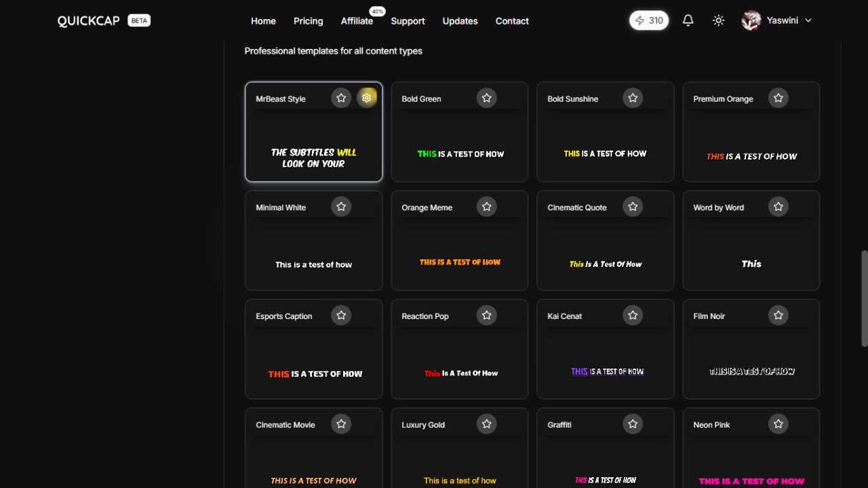
Task: Open the Updates page
Action: [x=460, y=21]
